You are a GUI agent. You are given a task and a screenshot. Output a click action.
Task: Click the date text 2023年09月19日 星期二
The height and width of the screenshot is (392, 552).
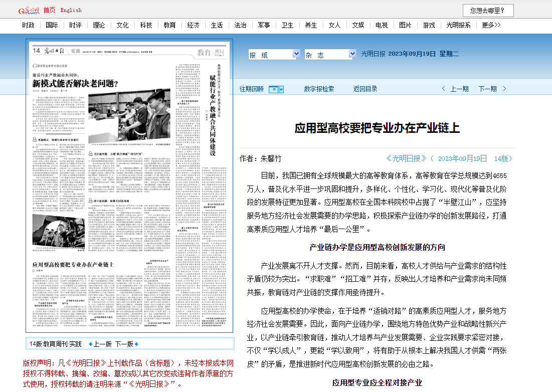click(424, 54)
